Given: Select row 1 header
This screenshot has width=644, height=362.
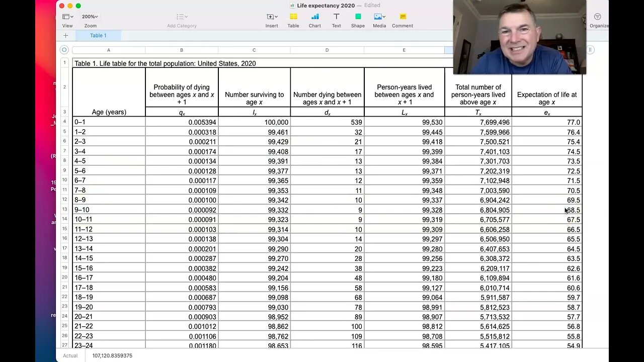Looking at the screenshot, I should 64,63.
